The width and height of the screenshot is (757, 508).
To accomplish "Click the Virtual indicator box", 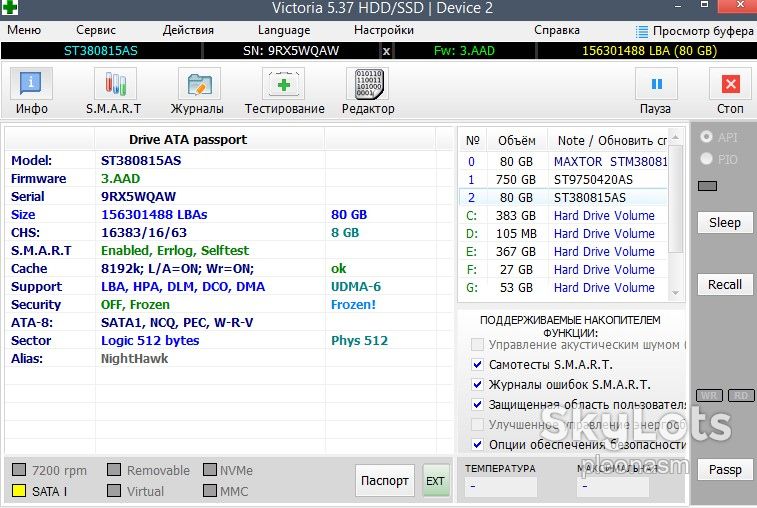I will tap(114, 491).
